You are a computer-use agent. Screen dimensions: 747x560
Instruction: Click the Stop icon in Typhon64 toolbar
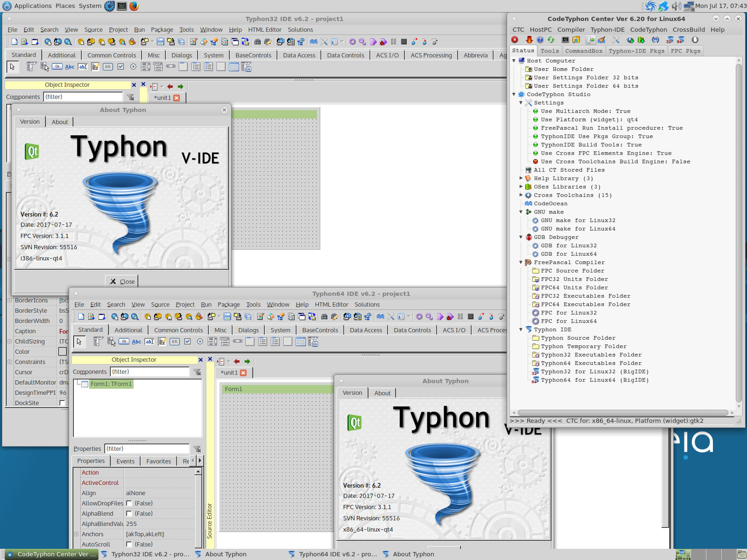tap(471, 316)
